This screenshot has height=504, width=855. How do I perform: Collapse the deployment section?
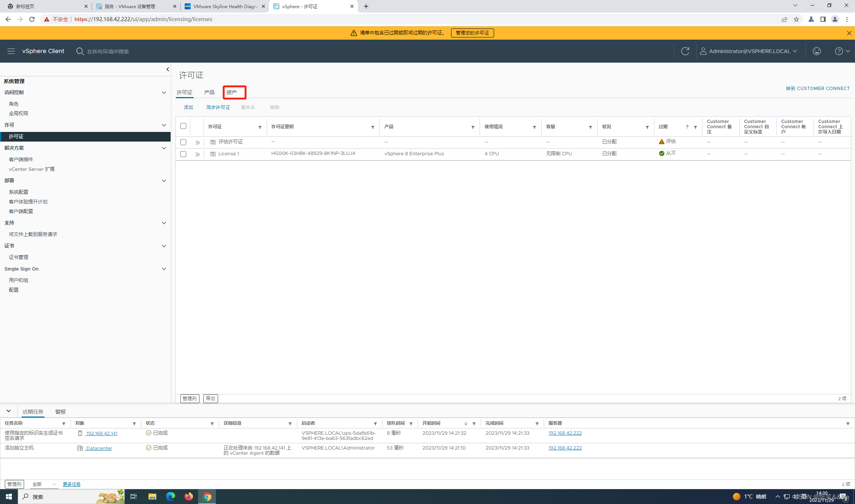(x=164, y=181)
